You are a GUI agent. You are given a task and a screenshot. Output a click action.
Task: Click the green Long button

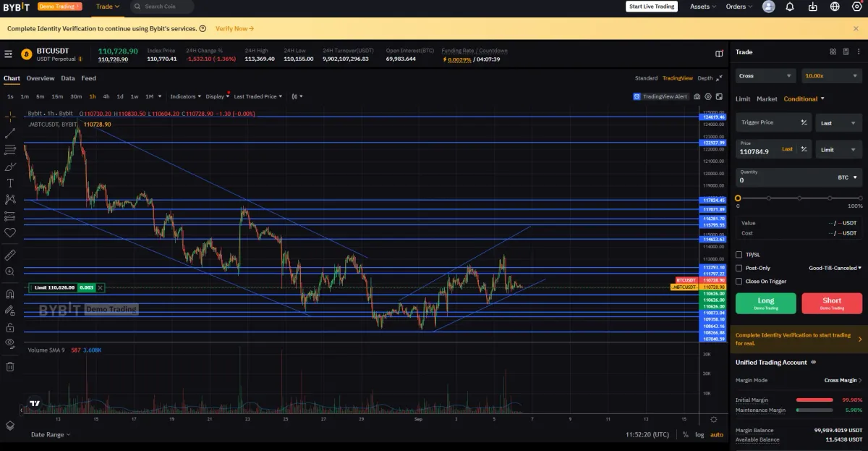click(766, 303)
